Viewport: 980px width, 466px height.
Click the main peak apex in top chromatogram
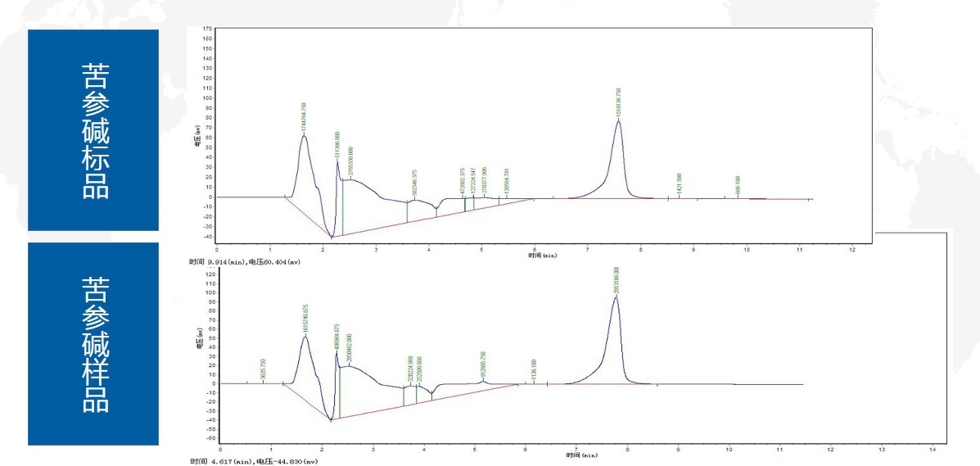pyautogui.click(x=618, y=120)
